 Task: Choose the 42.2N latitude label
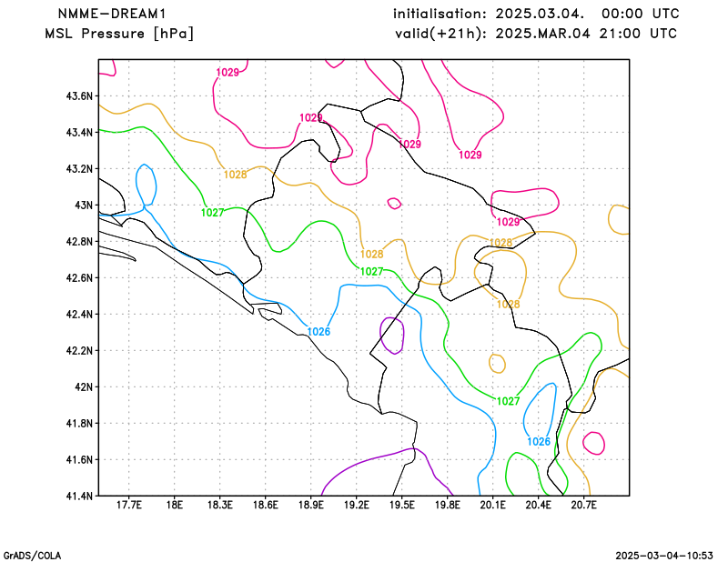[x=79, y=350]
